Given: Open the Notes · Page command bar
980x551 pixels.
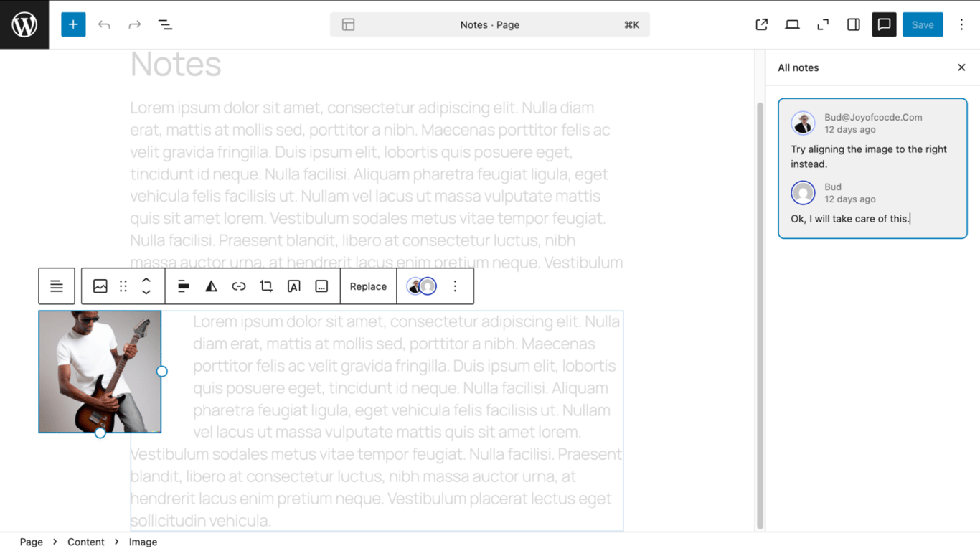Looking at the screenshot, I should pos(490,24).
